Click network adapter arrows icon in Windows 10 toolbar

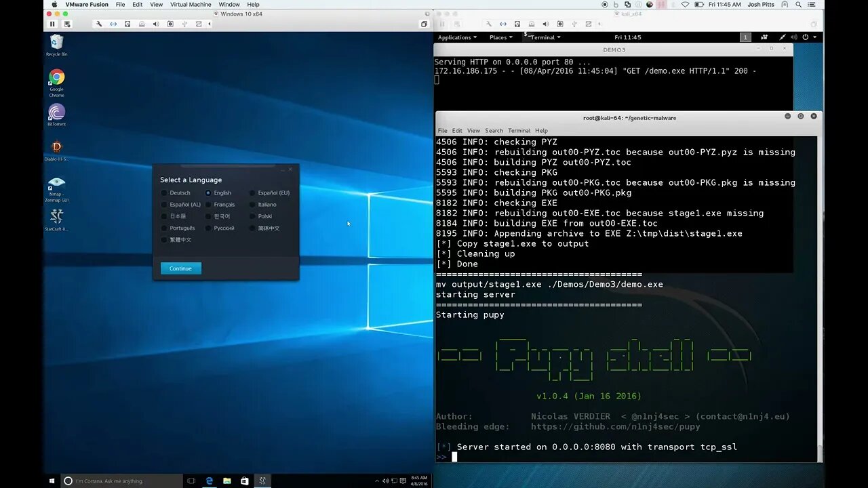(113, 24)
